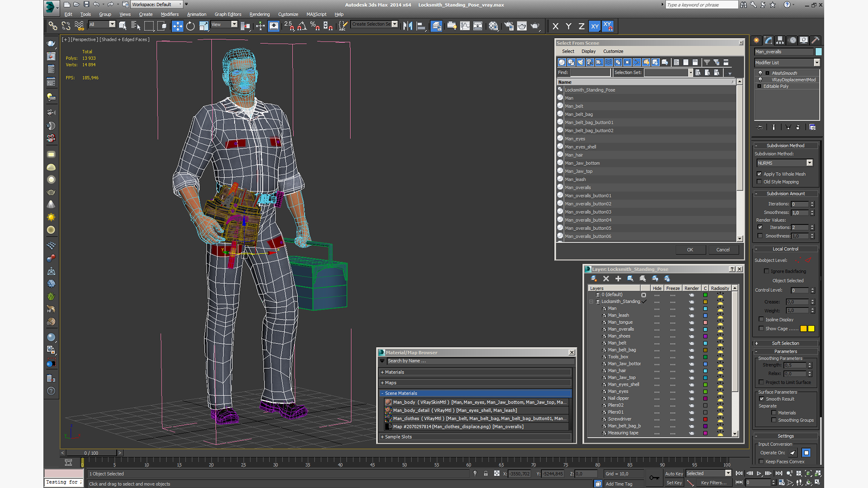Enable Render Values Smoothness checkbox
868x488 pixels.
click(x=760, y=236)
